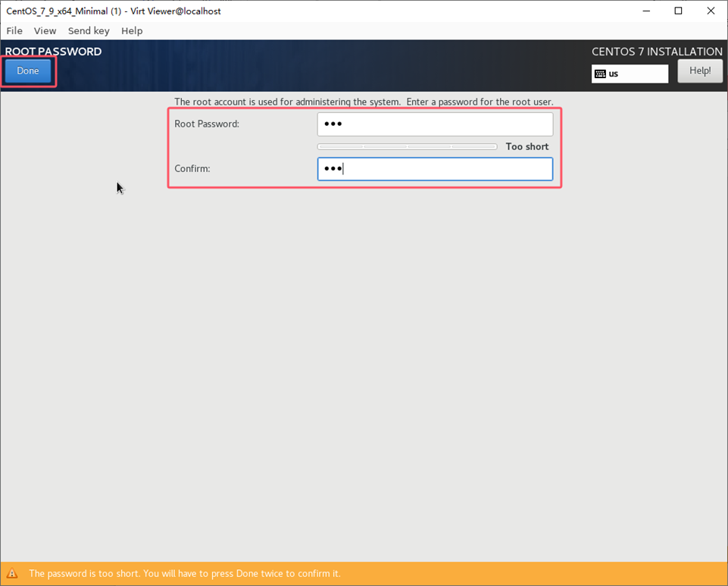Click the us keyboard layout indicator

coord(630,74)
